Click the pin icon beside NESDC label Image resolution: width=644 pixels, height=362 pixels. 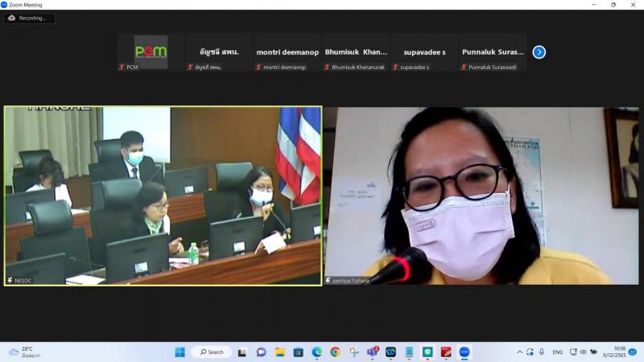tap(10, 280)
